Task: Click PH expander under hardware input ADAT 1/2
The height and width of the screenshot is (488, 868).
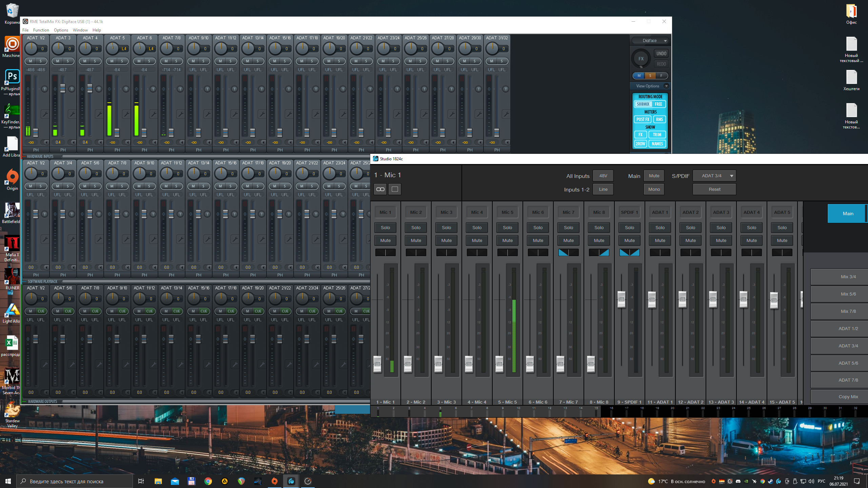Action: click(36, 150)
